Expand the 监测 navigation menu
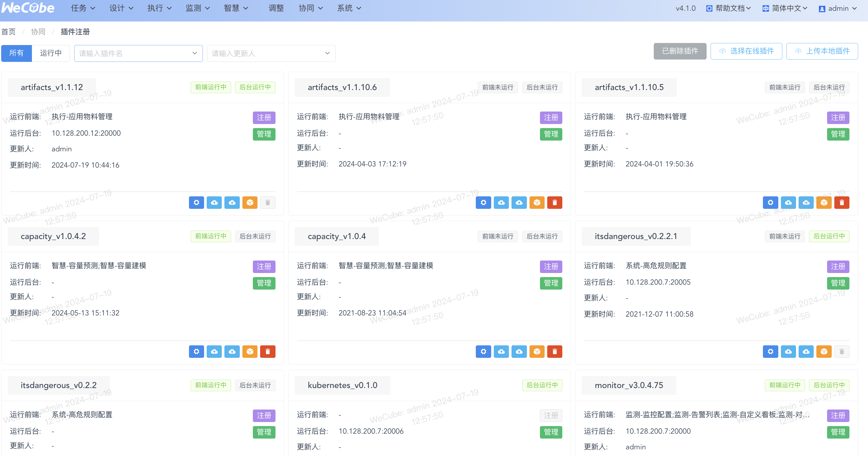Viewport: 868px width, 456px height. pyautogui.click(x=198, y=8)
